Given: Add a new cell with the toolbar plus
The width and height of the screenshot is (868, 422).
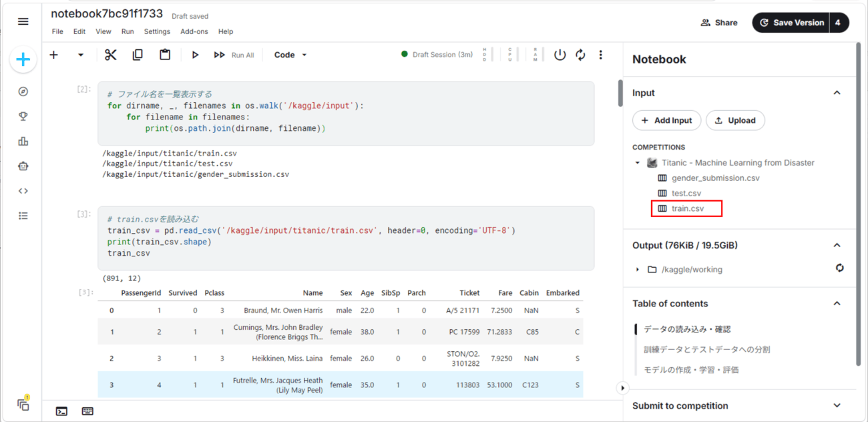Looking at the screenshot, I should [x=54, y=55].
